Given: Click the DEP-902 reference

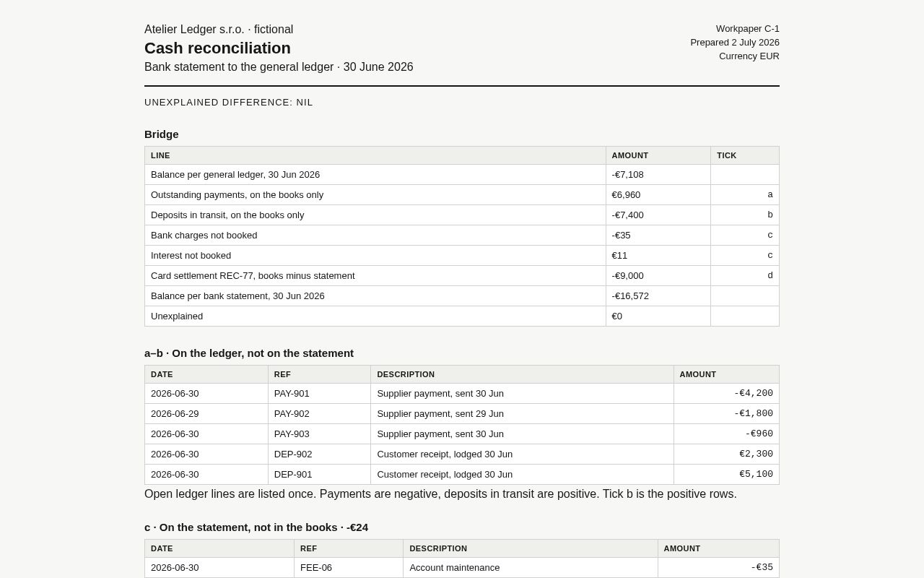Looking at the screenshot, I should (x=293, y=454).
